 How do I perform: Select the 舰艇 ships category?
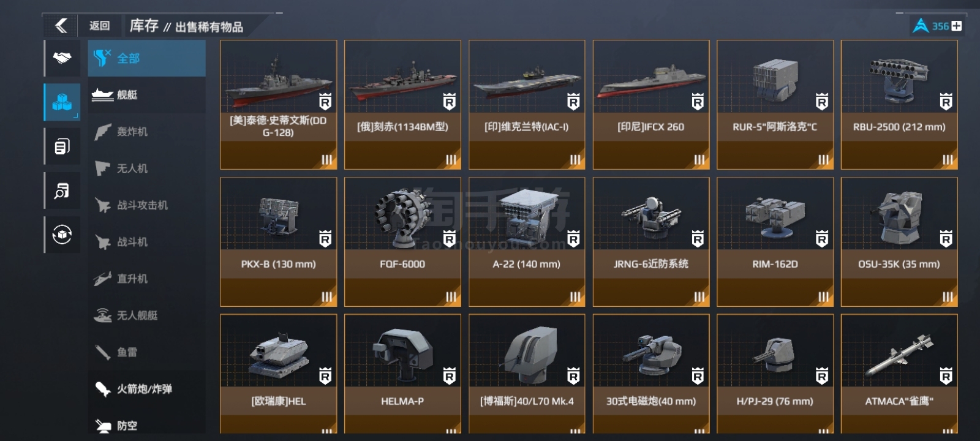[x=146, y=95]
